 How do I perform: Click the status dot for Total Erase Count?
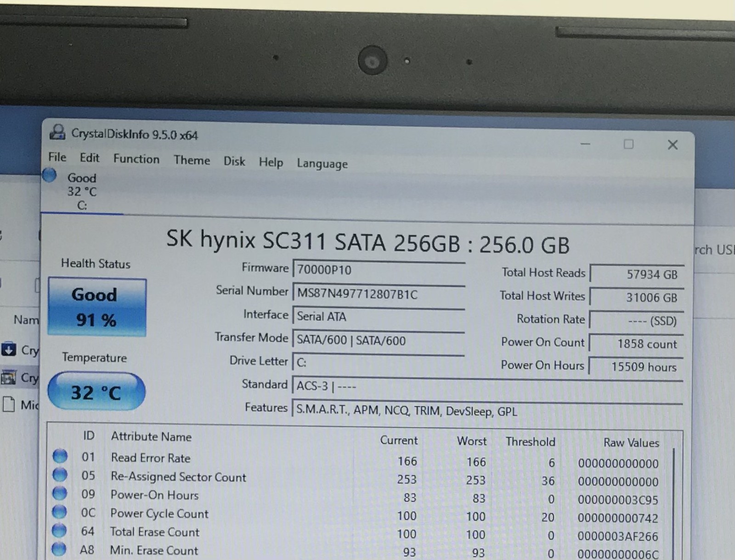tap(59, 531)
